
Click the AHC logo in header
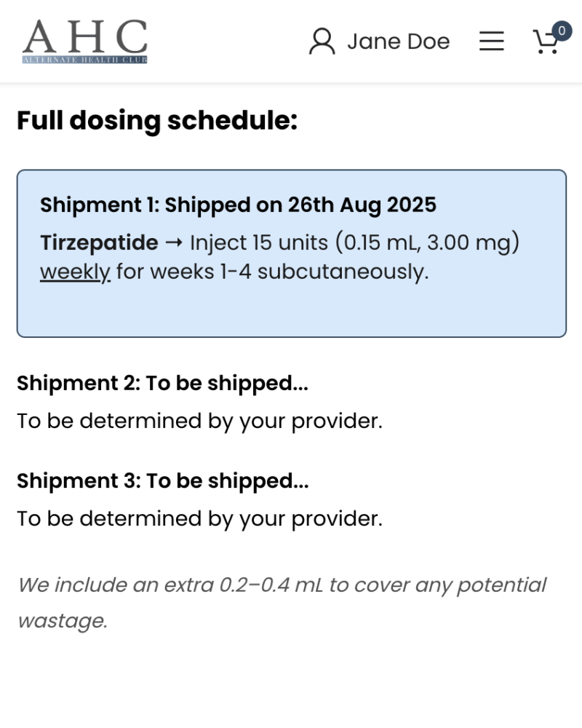click(x=84, y=36)
